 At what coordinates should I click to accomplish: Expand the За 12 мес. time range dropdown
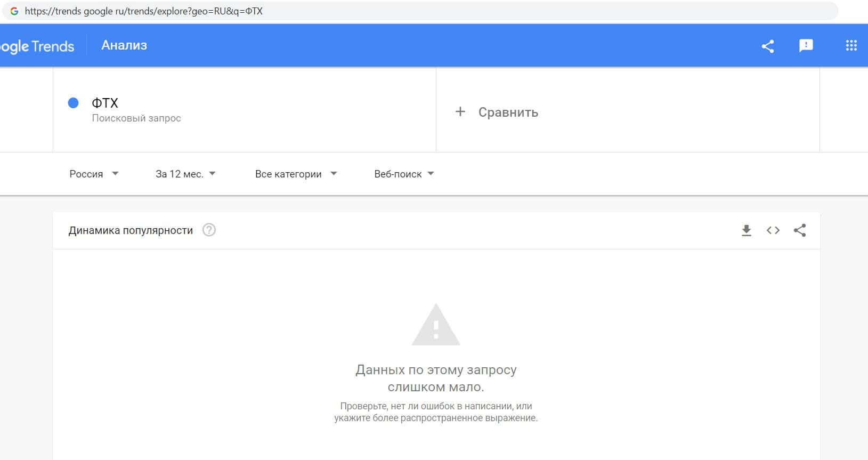pyautogui.click(x=185, y=174)
